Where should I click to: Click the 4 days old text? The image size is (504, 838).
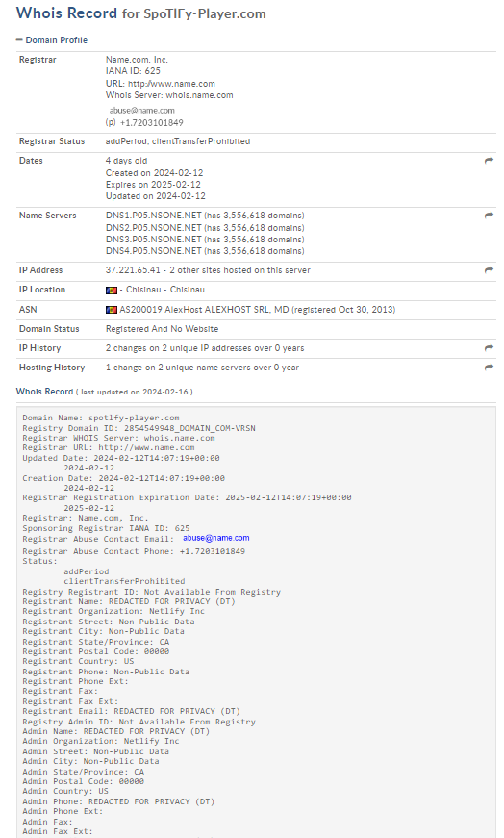(x=126, y=161)
